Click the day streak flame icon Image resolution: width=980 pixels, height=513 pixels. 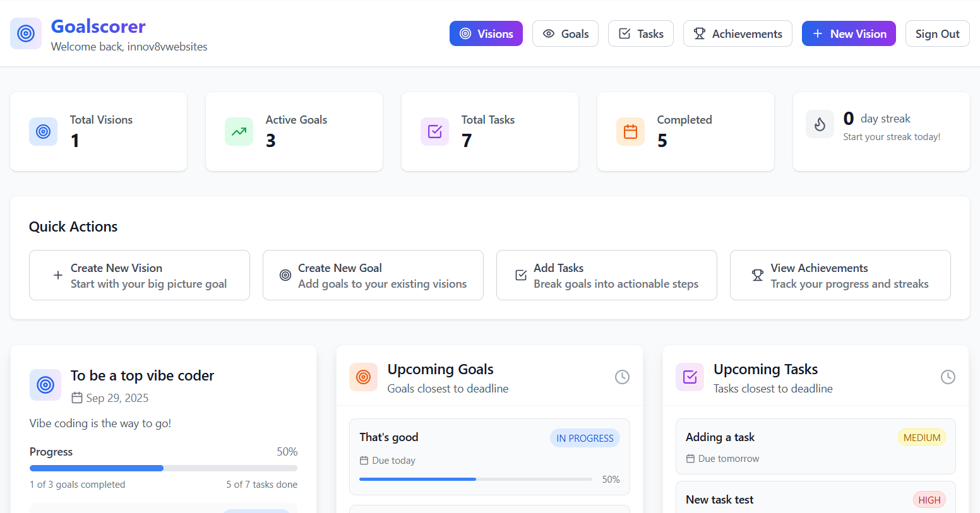click(x=820, y=124)
